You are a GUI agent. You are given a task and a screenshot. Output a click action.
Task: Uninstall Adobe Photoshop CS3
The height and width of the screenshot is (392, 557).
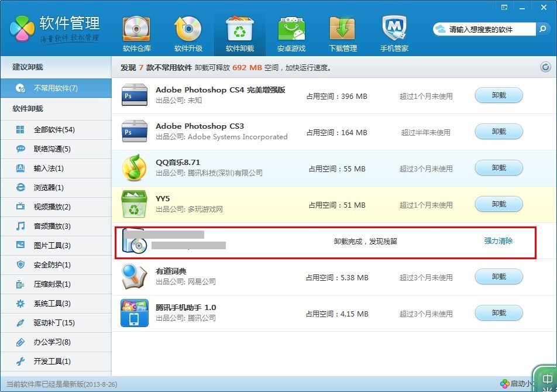tap(498, 132)
